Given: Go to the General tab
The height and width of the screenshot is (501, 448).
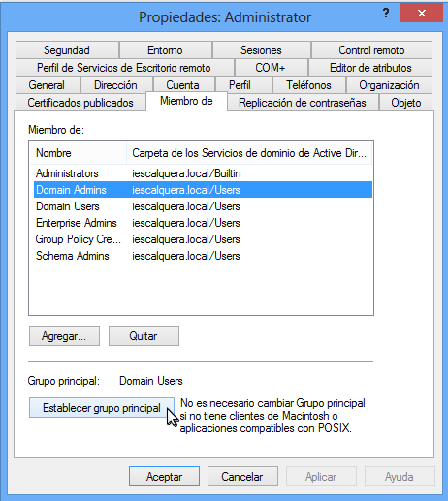Looking at the screenshot, I should tap(48, 85).
